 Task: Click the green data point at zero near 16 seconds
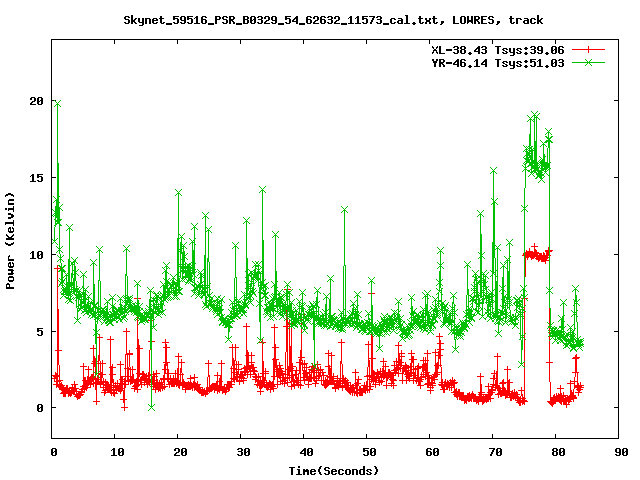pyautogui.click(x=151, y=407)
